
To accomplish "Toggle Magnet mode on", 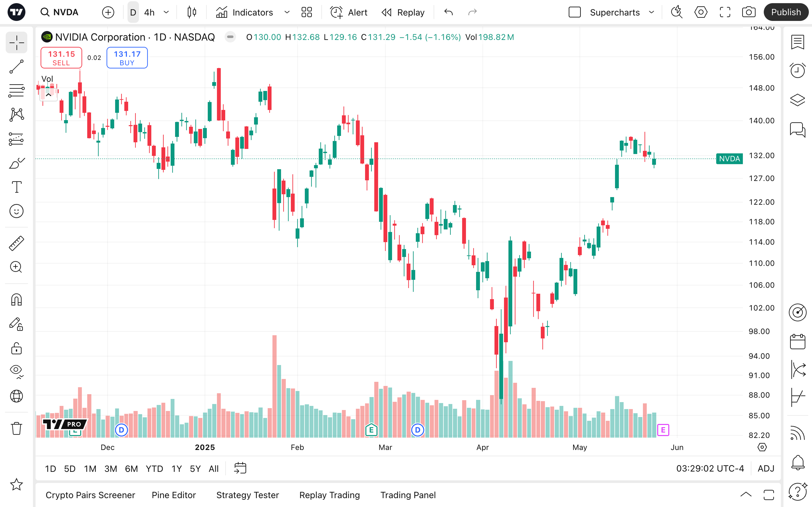I will pyautogui.click(x=16, y=299).
